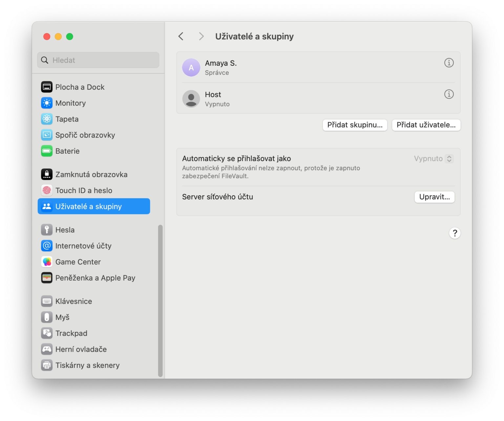Image resolution: width=504 pixels, height=421 pixels.
Task: Select the Tapeta wallpaper icon
Action: (x=47, y=119)
